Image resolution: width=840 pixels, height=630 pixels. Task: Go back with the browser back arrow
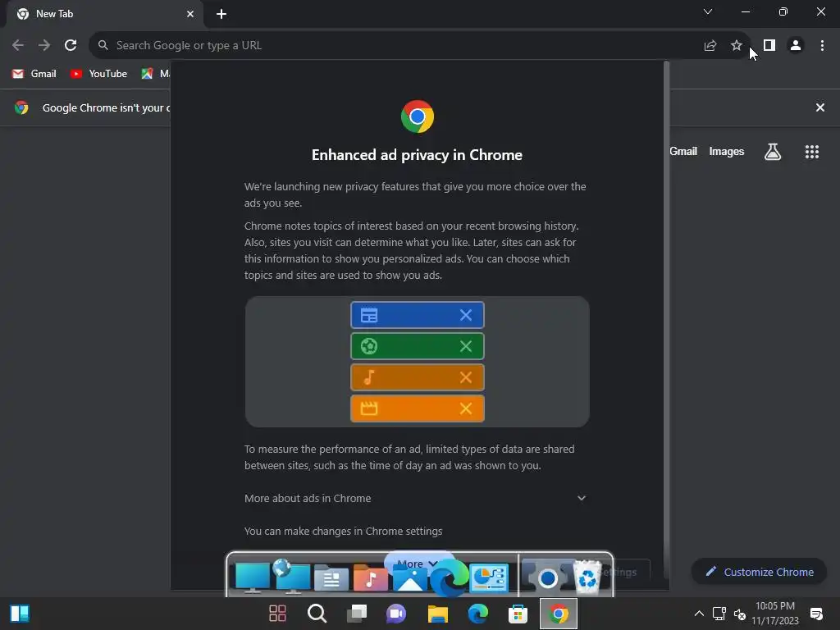[18, 46]
